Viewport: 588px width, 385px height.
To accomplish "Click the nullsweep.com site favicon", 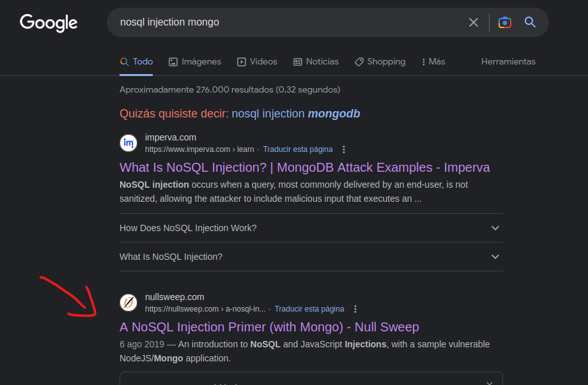I will [128, 303].
